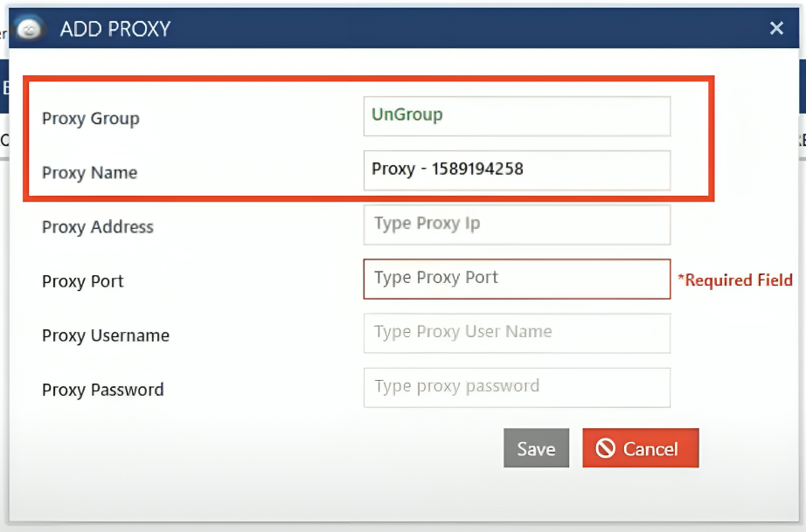Select the Proxy Address label text
This screenshot has width=806, height=532.
pyautogui.click(x=97, y=227)
